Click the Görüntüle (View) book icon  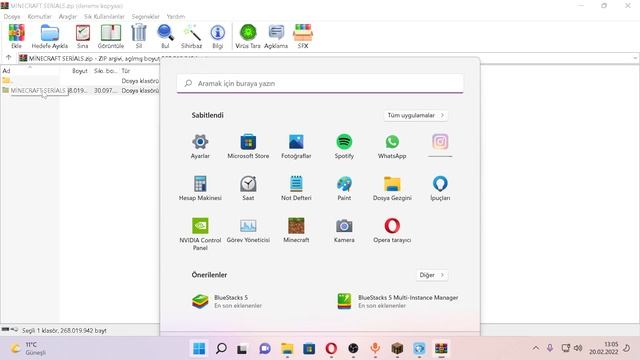coord(111,37)
